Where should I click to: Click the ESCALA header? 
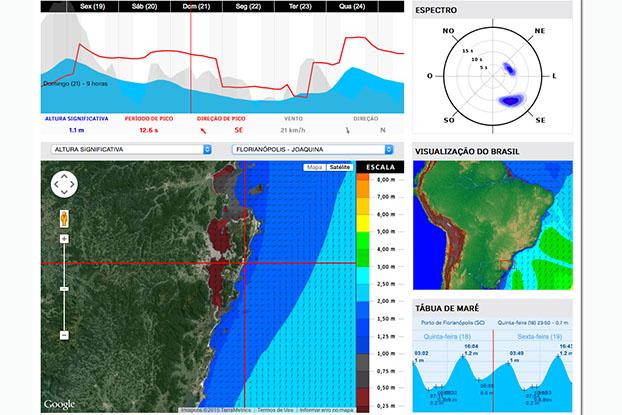pyautogui.click(x=380, y=167)
